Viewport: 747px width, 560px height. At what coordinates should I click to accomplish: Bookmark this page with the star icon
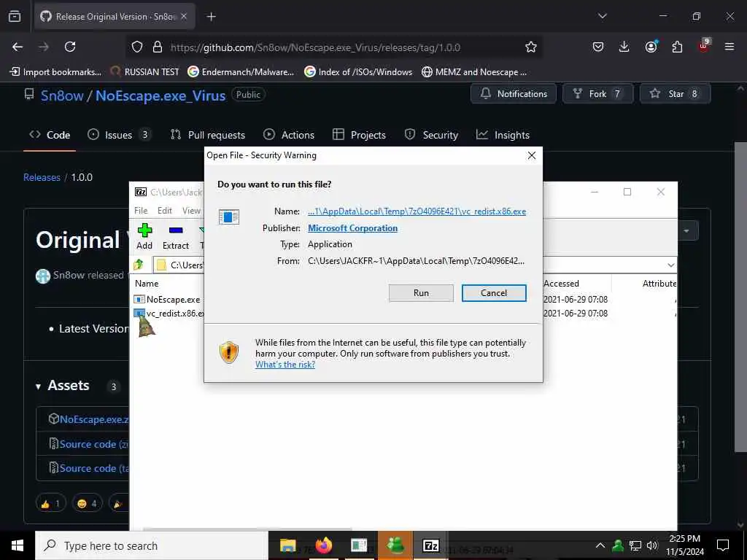(531, 47)
